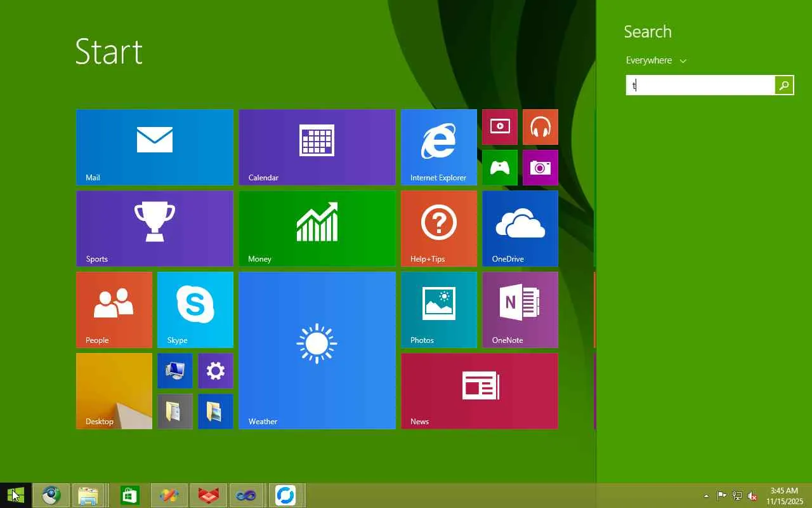Launch the OneNote tile
Screen dimensions: 812x508
(x=520, y=310)
